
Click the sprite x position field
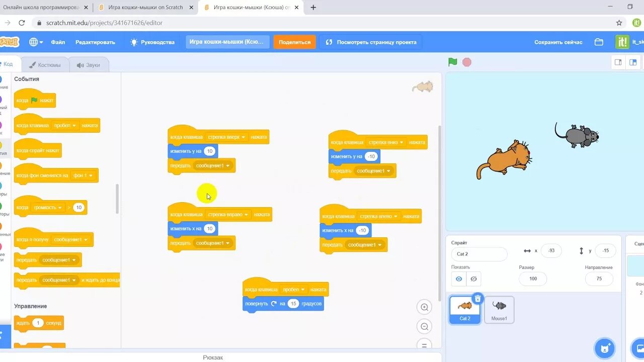(552, 250)
